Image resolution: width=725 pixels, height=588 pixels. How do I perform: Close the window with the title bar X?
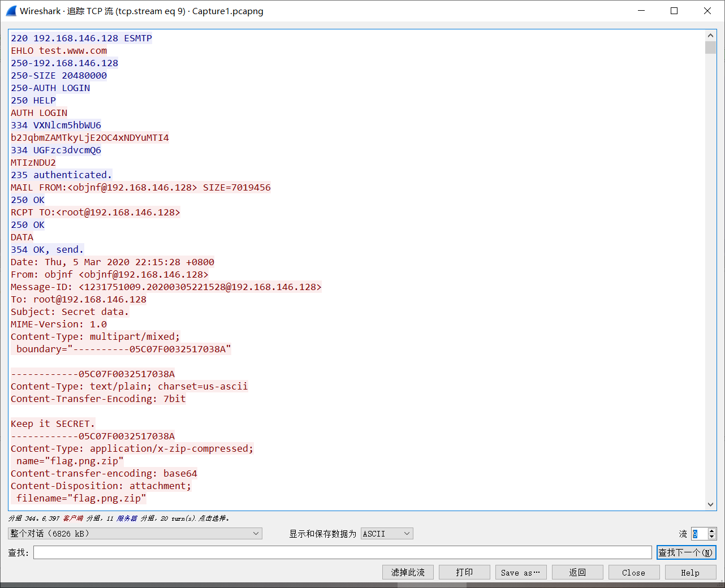pyautogui.click(x=707, y=11)
